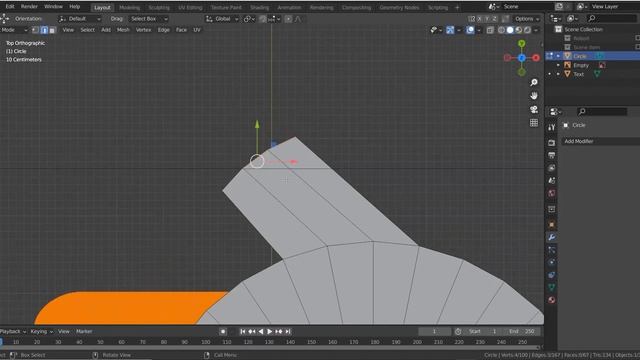The image size is (640, 360).
Task: Click the zoom magnifier viewport icon
Action: point(534,82)
